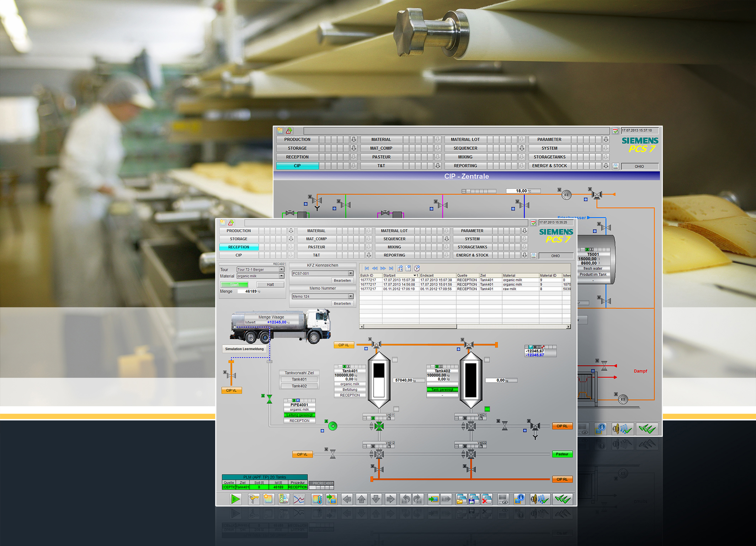Click the triple green checkmark acknowledge icon

click(x=562, y=499)
